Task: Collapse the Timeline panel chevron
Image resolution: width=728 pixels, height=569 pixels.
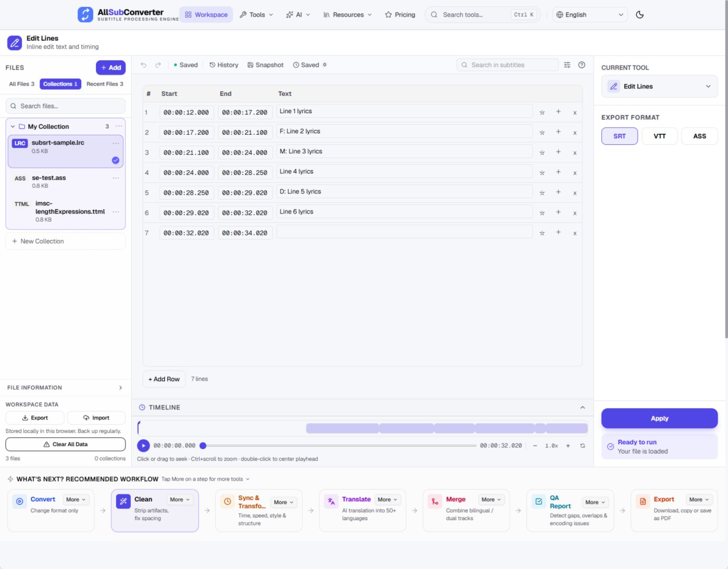Action: coord(583,407)
